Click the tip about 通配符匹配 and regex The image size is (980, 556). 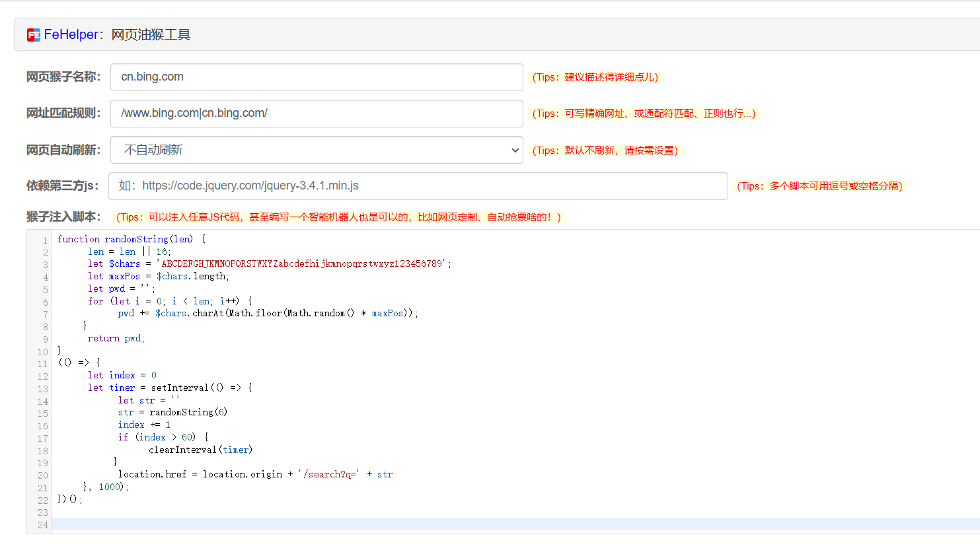pos(644,114)
